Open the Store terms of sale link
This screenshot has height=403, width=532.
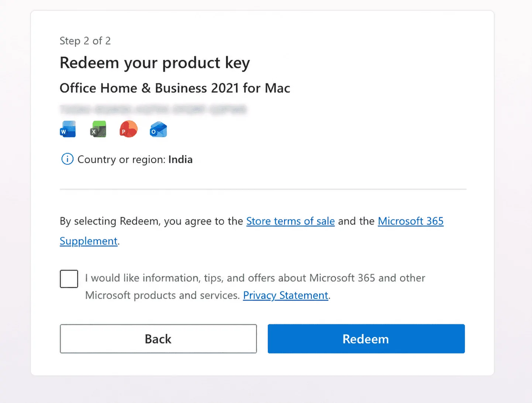click(290, 221)
